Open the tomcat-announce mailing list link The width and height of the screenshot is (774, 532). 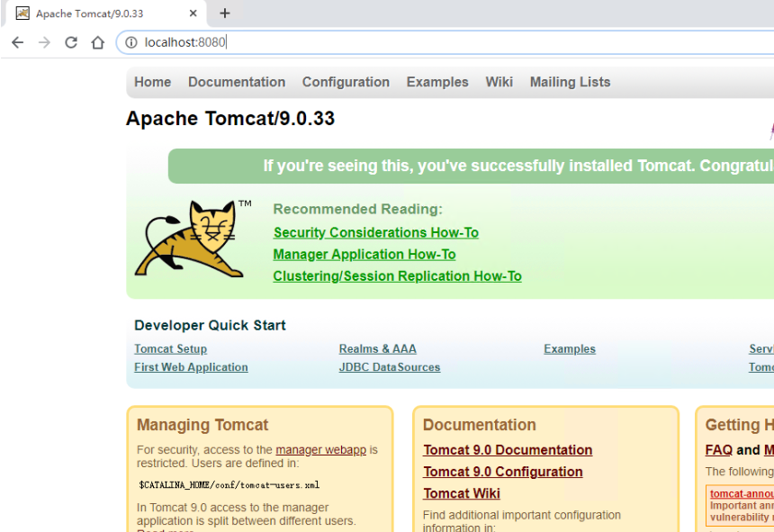pos(742,493)
